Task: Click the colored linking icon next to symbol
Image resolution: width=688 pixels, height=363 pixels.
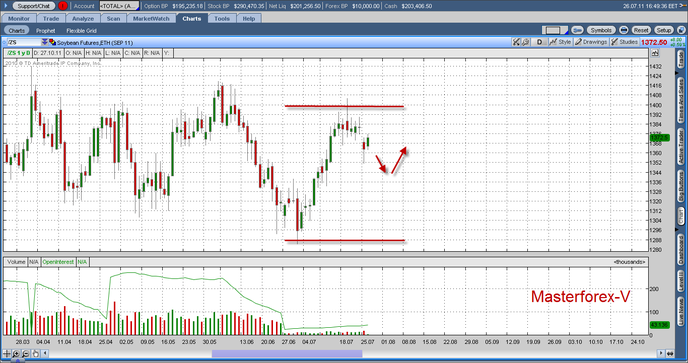Action: click(x=52, y=42)
